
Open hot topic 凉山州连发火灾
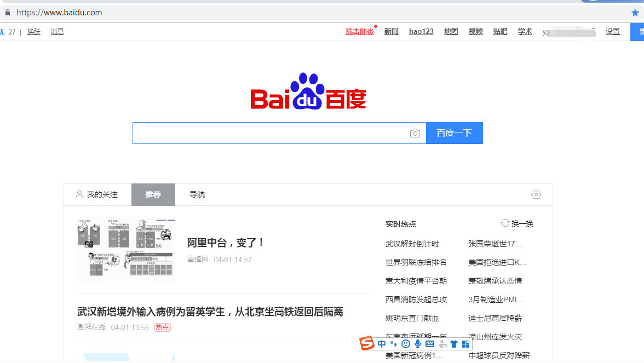pos(495,337)
